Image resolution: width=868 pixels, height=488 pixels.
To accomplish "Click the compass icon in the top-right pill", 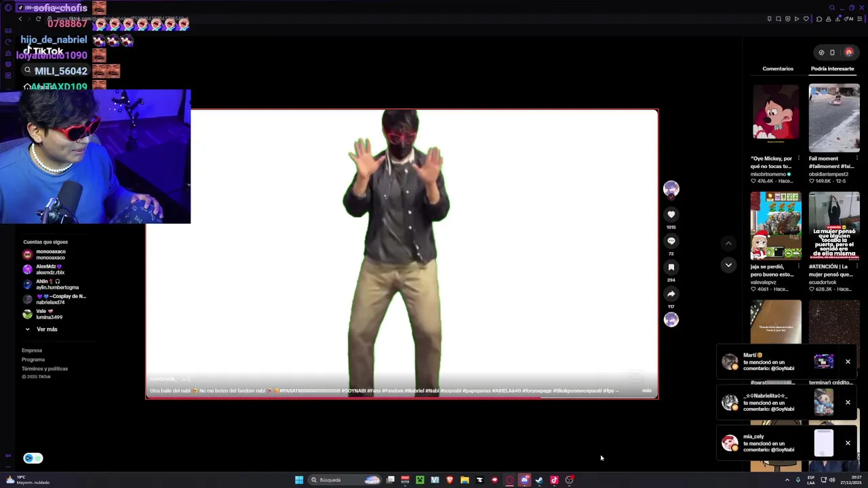I will [821, 52].
